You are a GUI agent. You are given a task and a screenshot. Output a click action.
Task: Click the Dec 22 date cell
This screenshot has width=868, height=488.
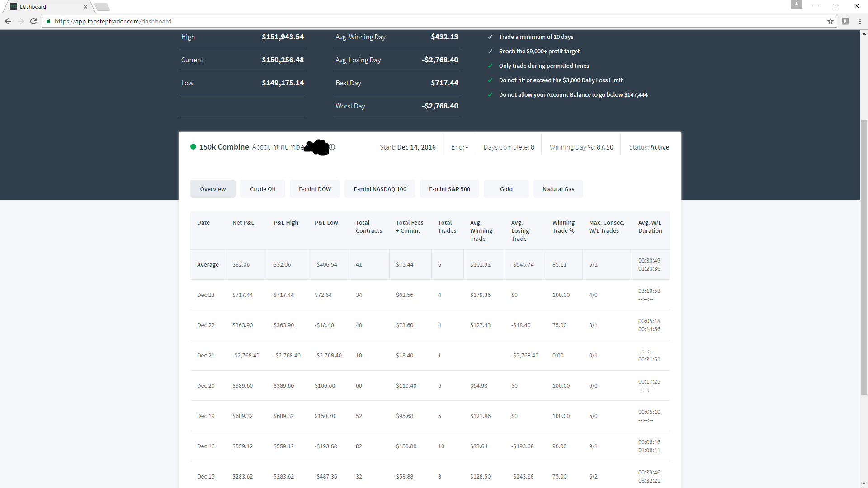206,325
